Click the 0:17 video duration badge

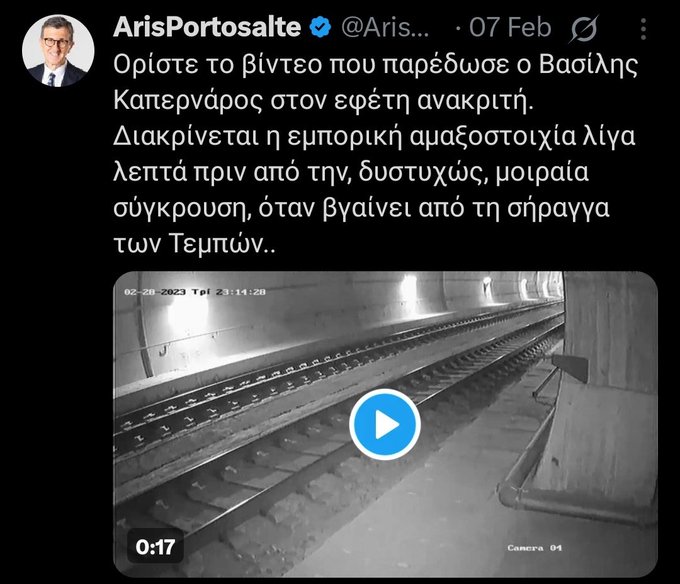point(155,547)
